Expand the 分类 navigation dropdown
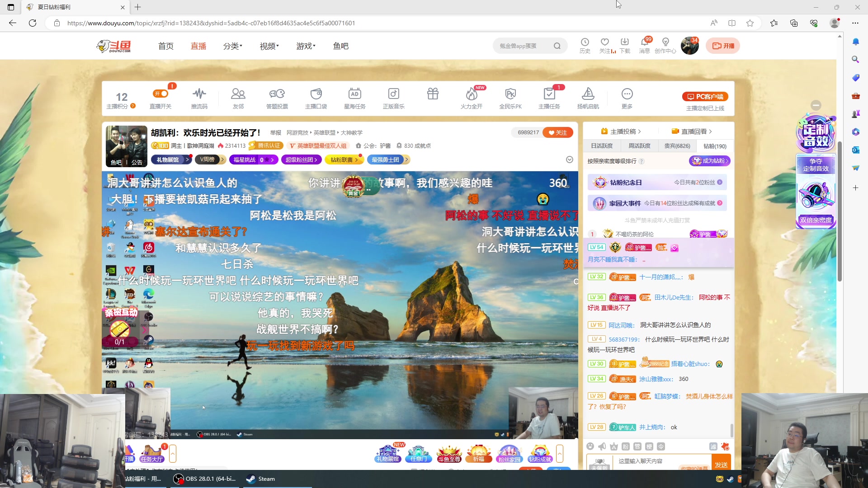The height and width of the screenshot is (488, 868). 232,46
